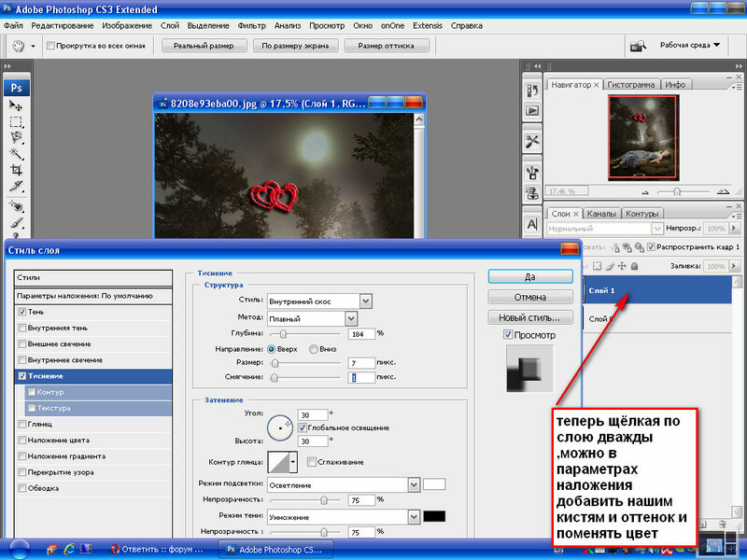The height and width of the screenshot is (560, 747).
Task: Click the black shadow mode color swatch
Action: pos(434,516)
